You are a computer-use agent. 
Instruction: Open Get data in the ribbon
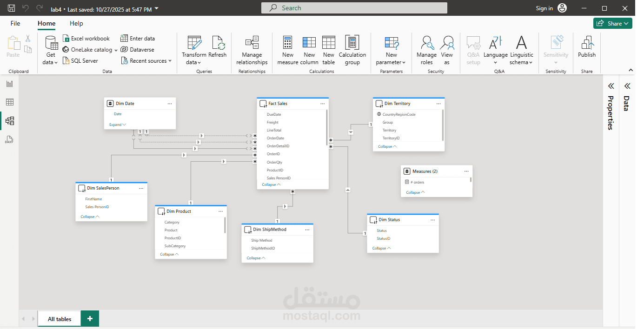pyautogui.click(x=51, y=50)
